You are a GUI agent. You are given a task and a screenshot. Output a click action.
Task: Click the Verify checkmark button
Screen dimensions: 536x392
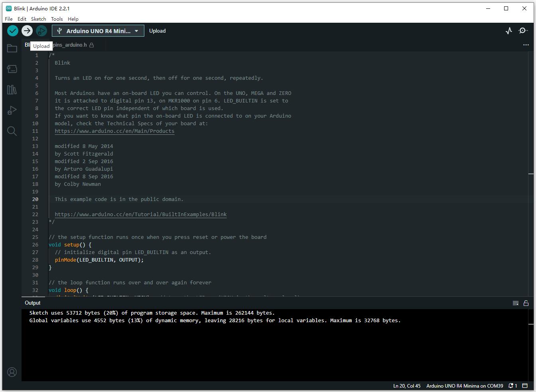click(13, 31)
